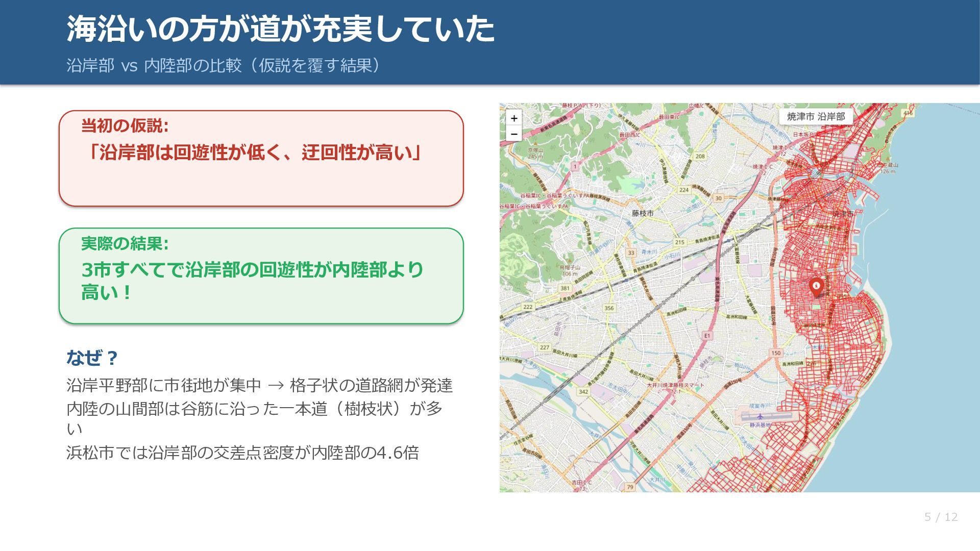Viewport: 980px width, 551px height.
Task: Click the 焼津市 沿岸部 map tooltip label
Action: click(816, 117)
